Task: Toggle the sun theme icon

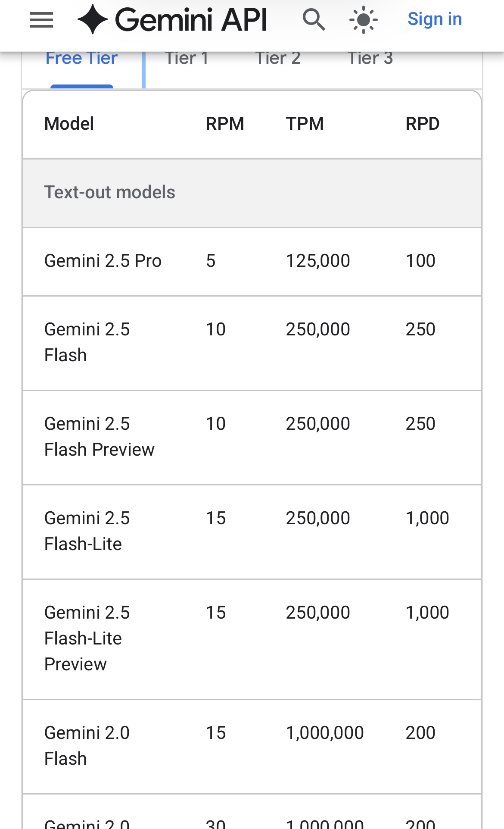Action: (363, 20)
